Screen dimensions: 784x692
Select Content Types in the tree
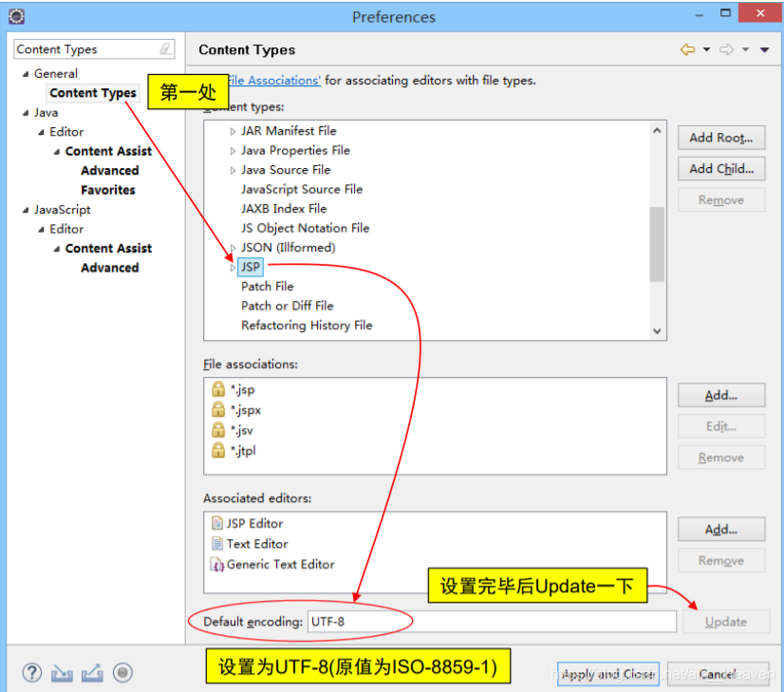(93, 93)
